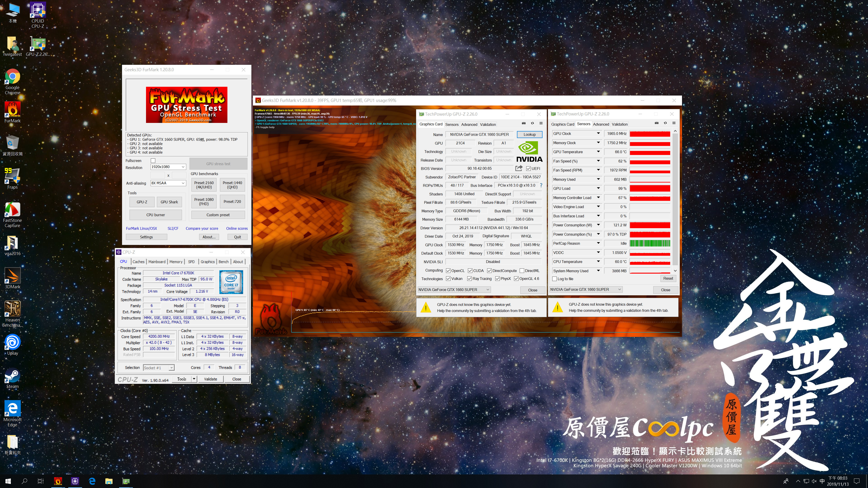Open File Explorer from the taskbar
This screenshot has height=488, width=868.
[108, 481]
